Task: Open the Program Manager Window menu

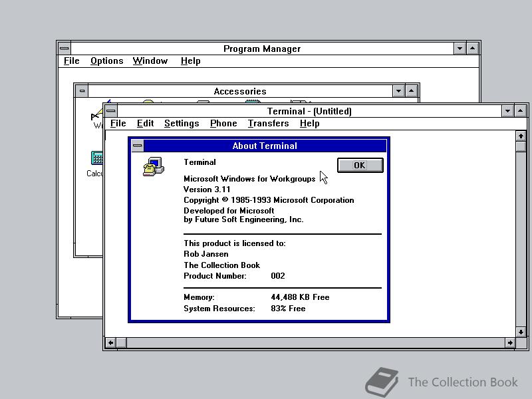Action: (150, 61)
